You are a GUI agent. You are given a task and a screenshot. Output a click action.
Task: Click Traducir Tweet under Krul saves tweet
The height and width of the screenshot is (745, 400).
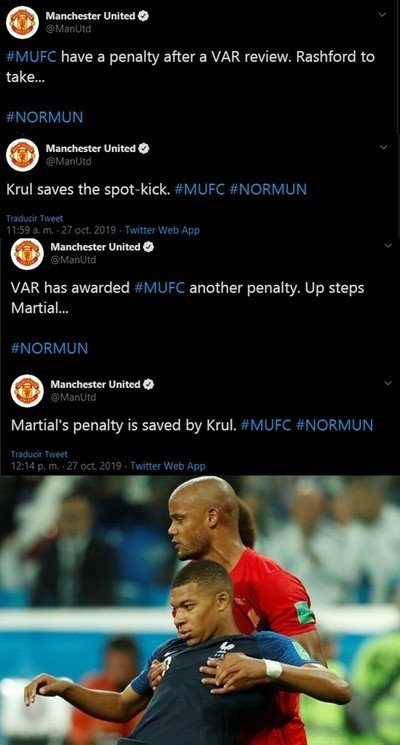tap(34, 219)
